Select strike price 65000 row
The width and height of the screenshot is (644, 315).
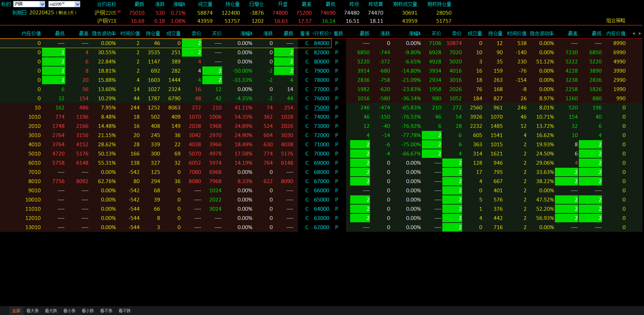click(x=321, y=200)
